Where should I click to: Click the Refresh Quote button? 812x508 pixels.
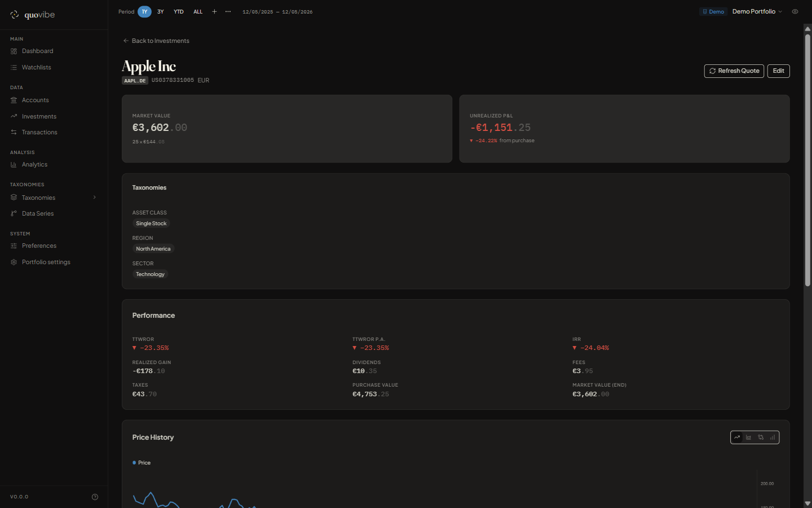(x=734, y=71)
